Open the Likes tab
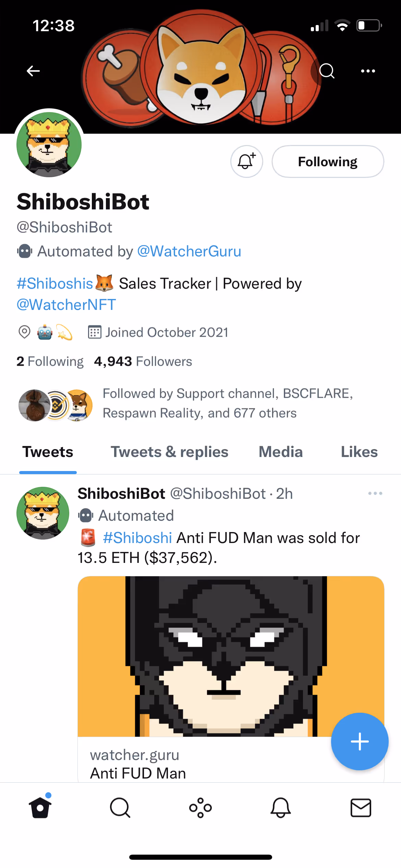Screen dimensions: 401x868 (359, 452)
